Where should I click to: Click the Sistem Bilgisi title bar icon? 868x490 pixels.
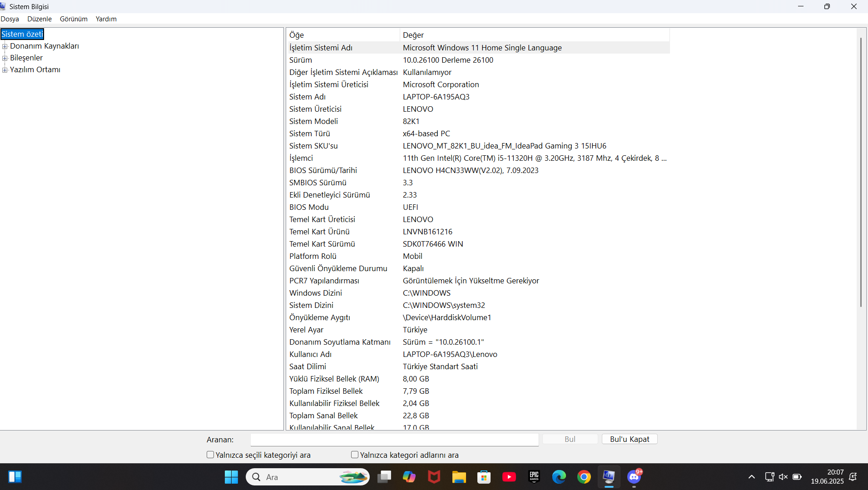[3, 6]
